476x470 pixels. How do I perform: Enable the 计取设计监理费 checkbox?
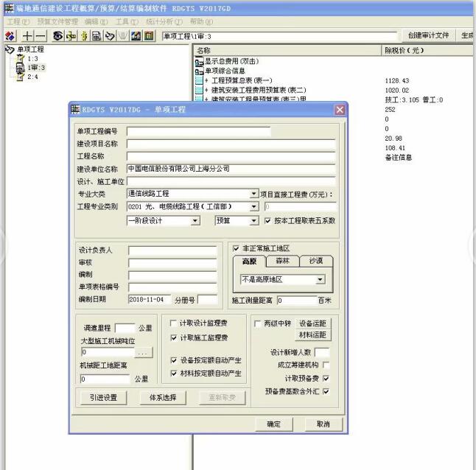pos(174,323)
